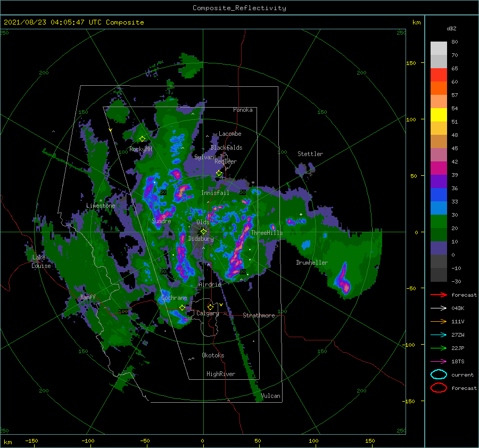Select the yellow radar-site diamond near Olds
The height and width of the screenshot is (448, 479).
pyautogui.click(x=203, y=232)
